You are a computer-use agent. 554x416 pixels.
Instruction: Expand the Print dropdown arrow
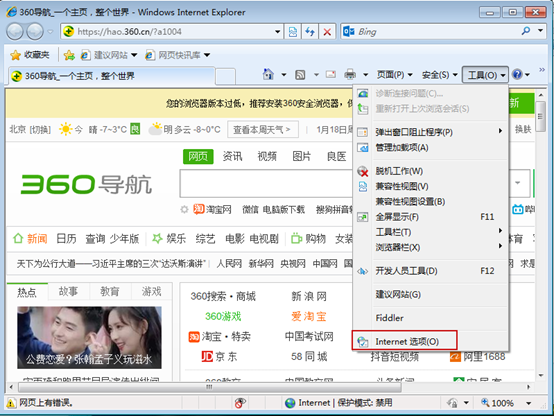366,75
